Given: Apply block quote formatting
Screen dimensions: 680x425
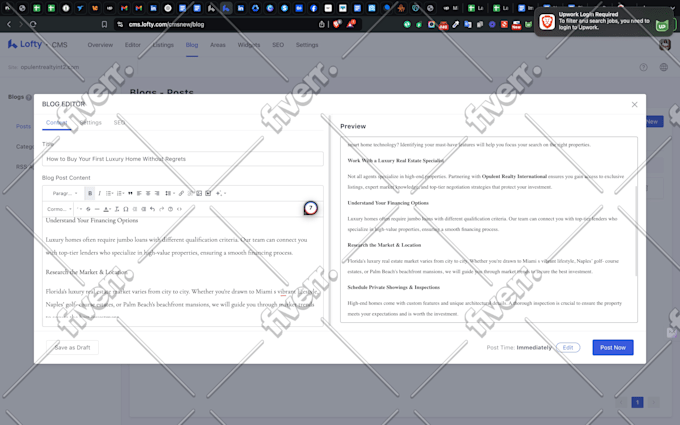Looking at the screenshot, I should click(130, 193).
